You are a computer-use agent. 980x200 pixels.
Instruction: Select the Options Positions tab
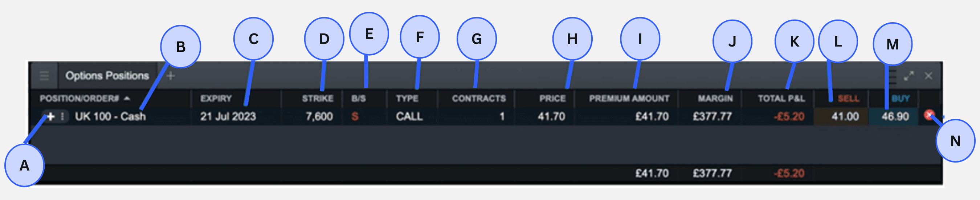pos(107,76)
